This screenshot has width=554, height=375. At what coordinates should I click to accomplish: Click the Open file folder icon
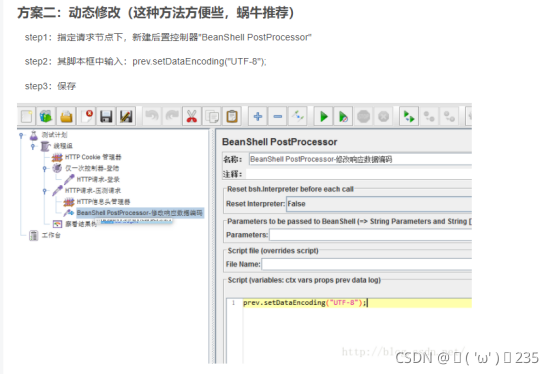pyautogui.click(x=66, y=116)
